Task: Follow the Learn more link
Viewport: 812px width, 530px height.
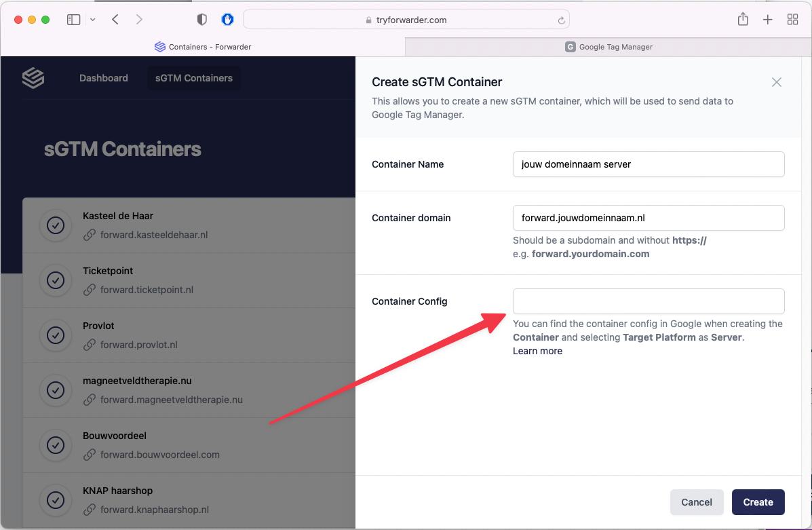Action: [537, 351]
